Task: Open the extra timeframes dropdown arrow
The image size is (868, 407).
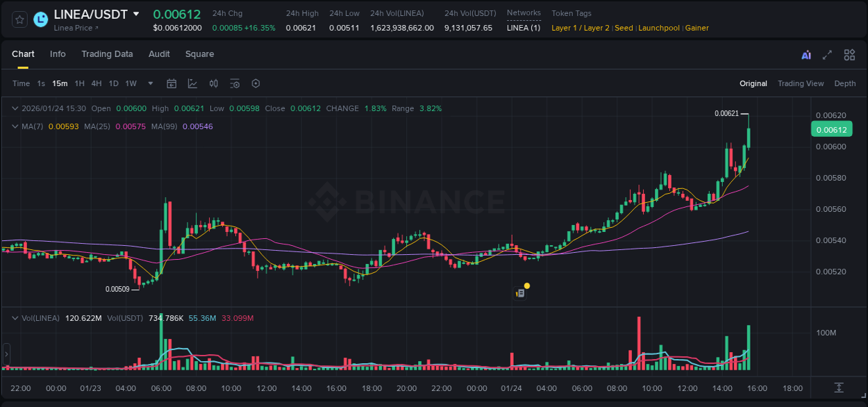Action: point(150,83)
